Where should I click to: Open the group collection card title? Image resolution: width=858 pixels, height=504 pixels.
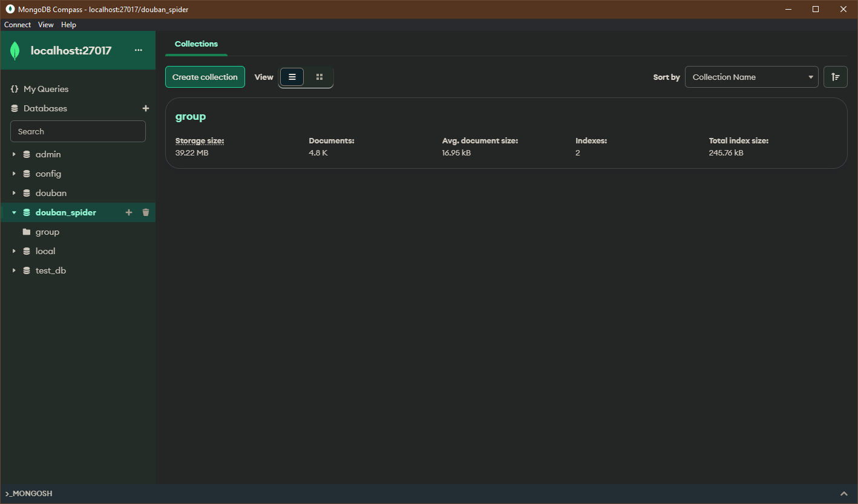pyautogui.click(x=191, y=117)
